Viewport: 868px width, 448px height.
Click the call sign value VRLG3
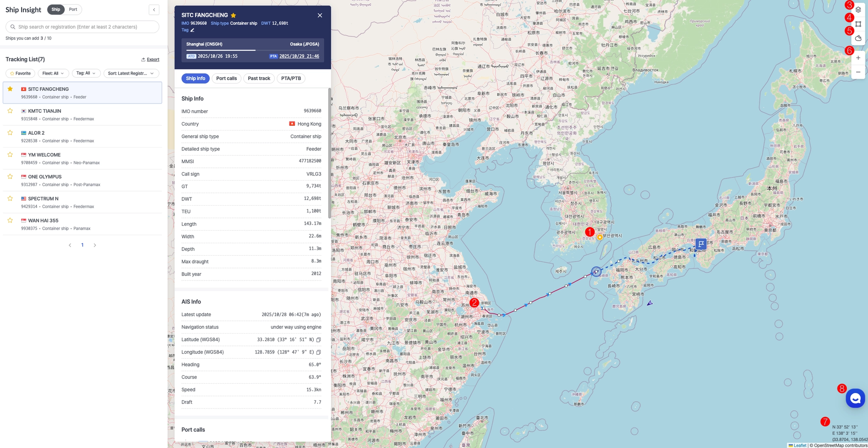(314, 174)
